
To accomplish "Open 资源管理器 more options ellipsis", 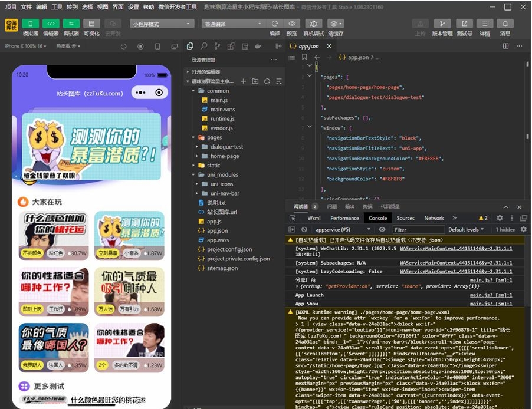I will (274, 60).
